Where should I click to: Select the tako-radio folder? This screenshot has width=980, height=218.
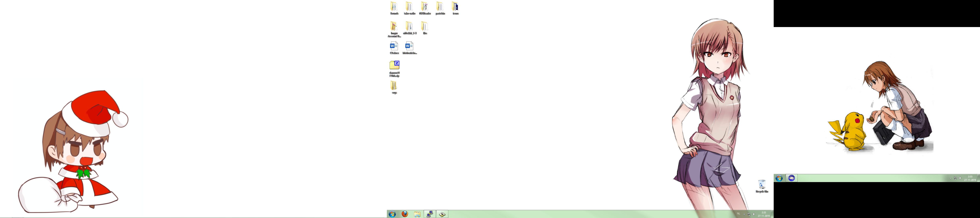coord(409,7)
